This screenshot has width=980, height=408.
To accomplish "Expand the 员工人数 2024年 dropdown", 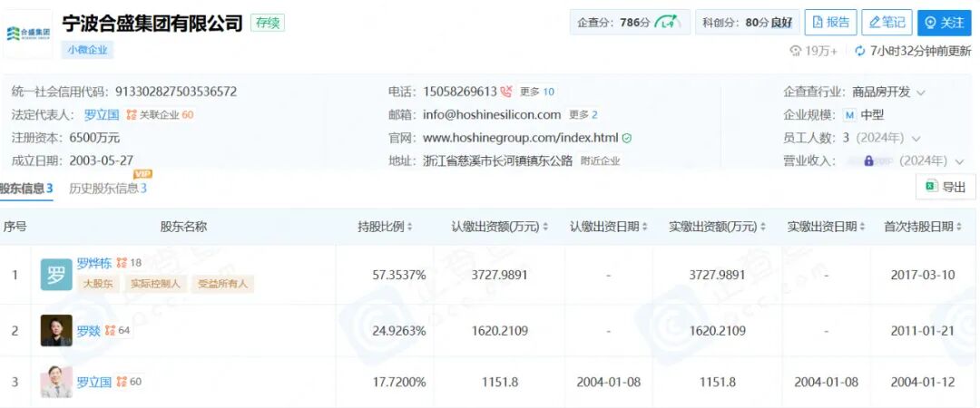I will point(916,139).
